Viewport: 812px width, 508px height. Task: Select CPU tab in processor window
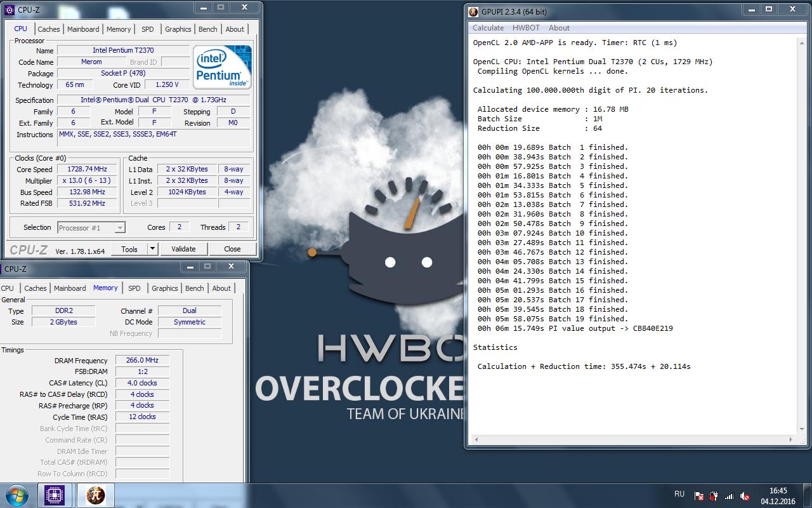coord(20,29)
